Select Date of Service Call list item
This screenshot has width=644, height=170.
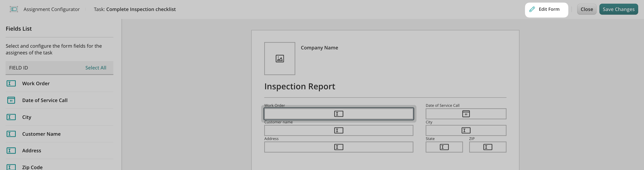(45, 100)
